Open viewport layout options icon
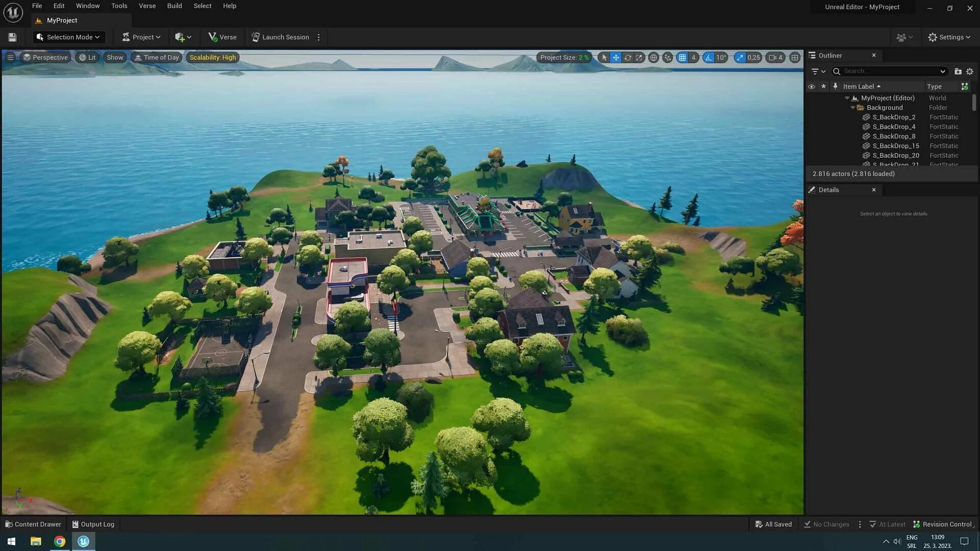 tap(794, 58)
